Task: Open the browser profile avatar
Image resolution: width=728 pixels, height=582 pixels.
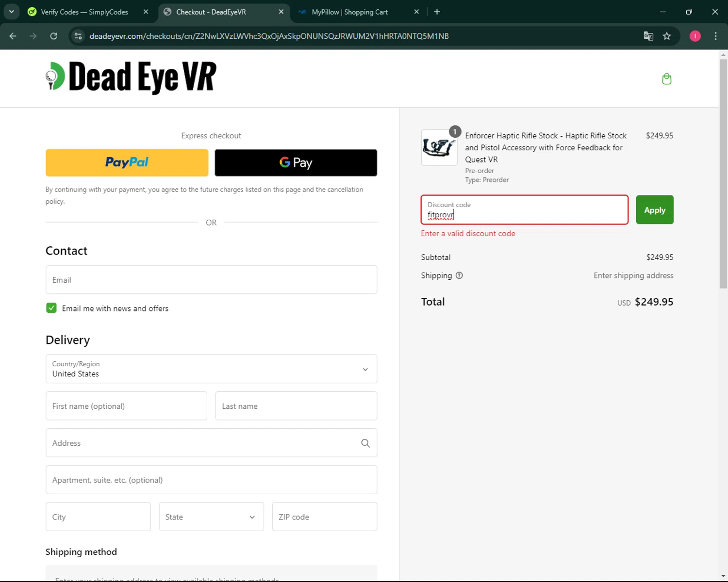Action: pyautogui.click(x=695, y=36)
